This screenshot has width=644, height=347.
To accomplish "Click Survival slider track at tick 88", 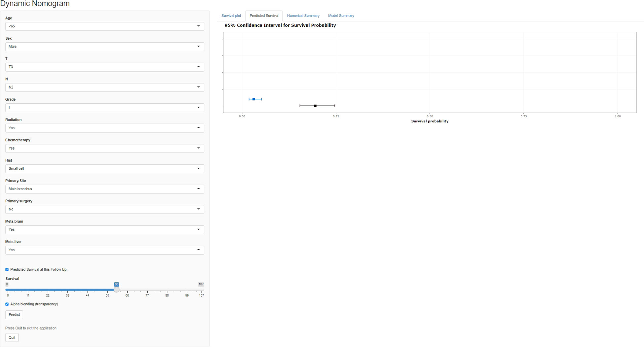I will coord(167,290).
